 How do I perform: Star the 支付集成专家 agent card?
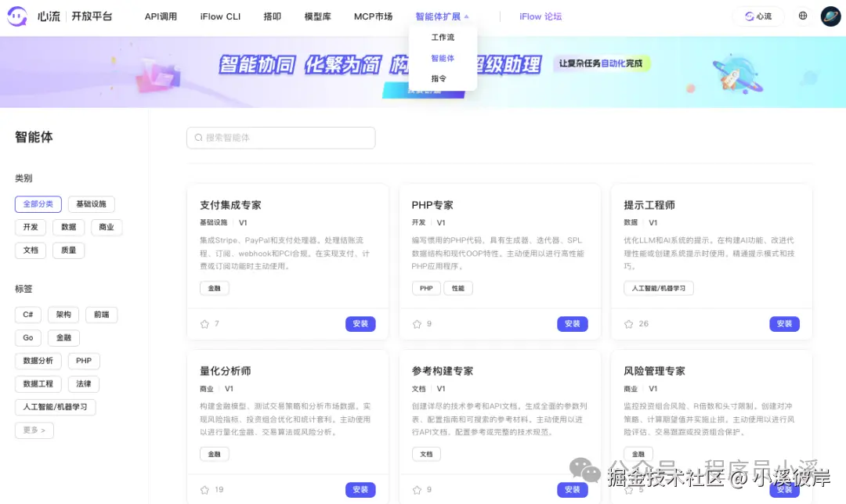pos(203,323)
